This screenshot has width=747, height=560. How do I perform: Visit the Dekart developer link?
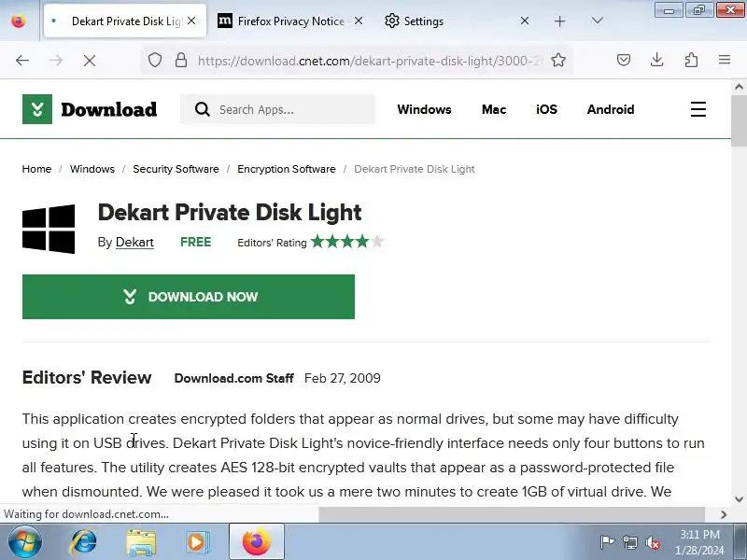click(x=134, y=242)
